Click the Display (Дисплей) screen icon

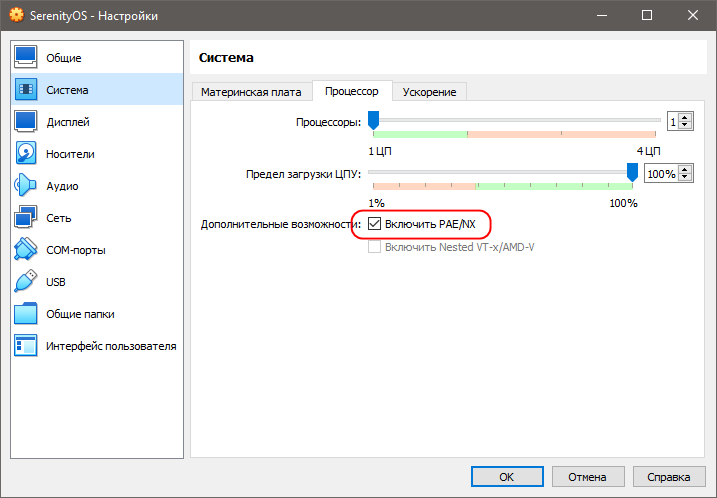(26, 122)
